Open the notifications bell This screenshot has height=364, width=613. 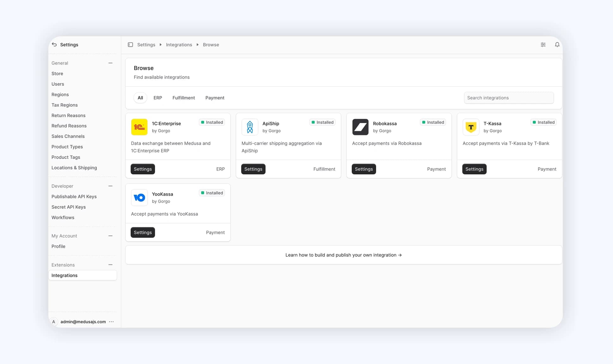[x=557, y=45]
